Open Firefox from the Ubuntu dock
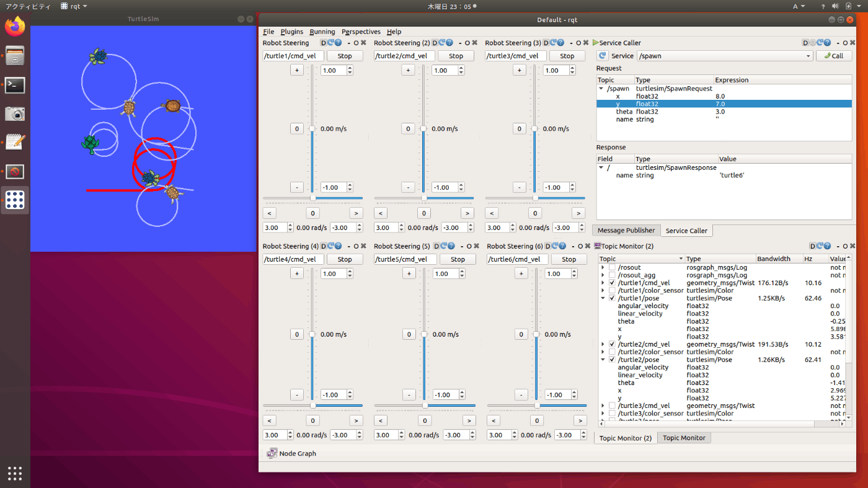868x488 pixels. pos(15,27)
